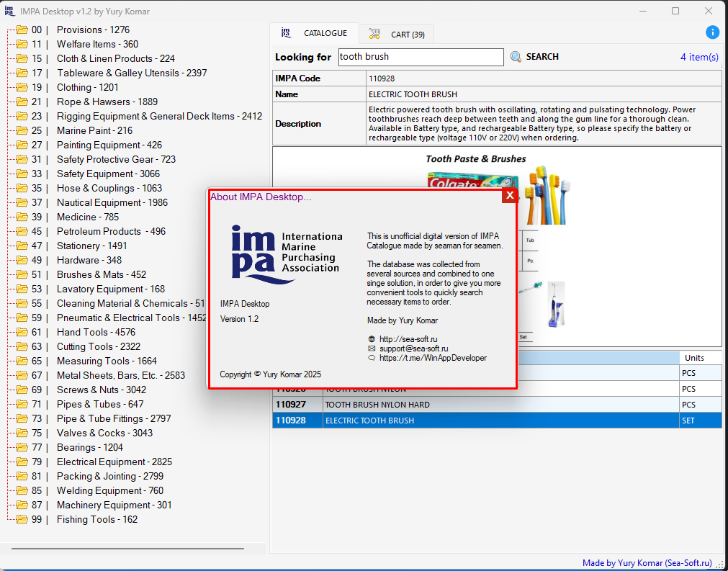The height and width of the screenshot is (571, 728).
Task: Click the Marine Paint folder icon
Action: coord(22,130)
